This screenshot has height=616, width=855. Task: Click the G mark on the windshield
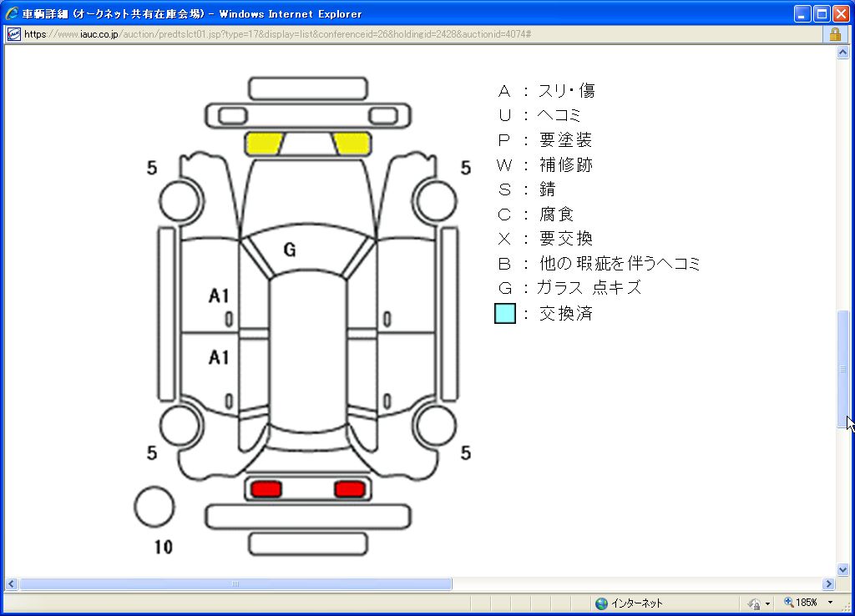(290, 250)
